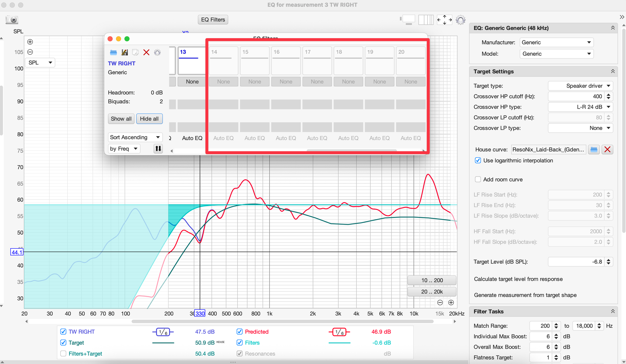Click the sort filters up-down arrows button
This screenshot has height=364, width=626.
pos(158,149)
